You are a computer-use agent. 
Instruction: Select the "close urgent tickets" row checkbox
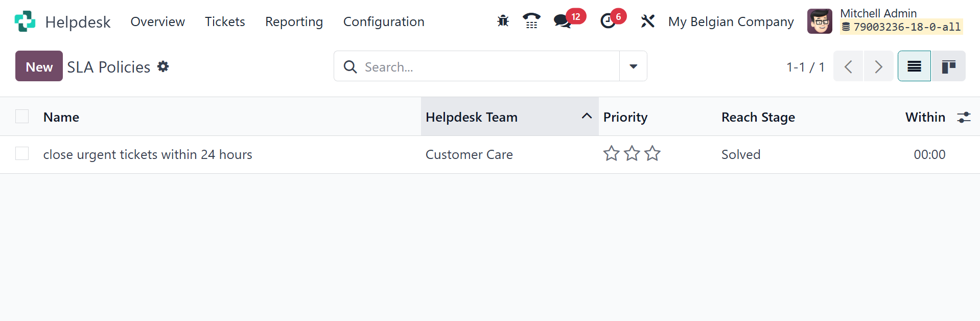(x=22, y=153)
